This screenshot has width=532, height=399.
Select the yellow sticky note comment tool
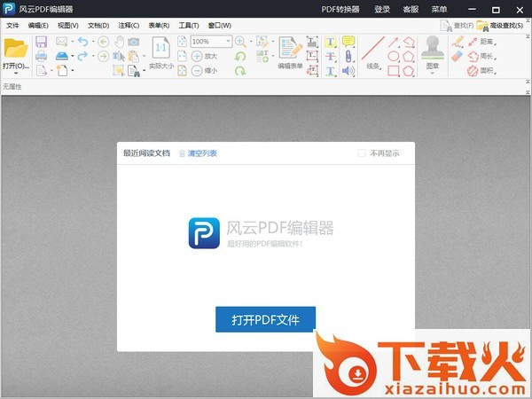coord(348,42)
